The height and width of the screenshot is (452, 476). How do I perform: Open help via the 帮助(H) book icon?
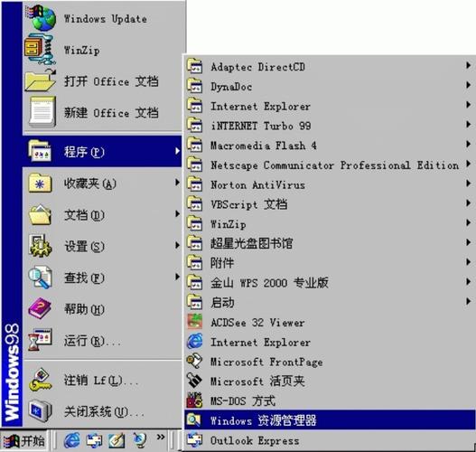40,308
